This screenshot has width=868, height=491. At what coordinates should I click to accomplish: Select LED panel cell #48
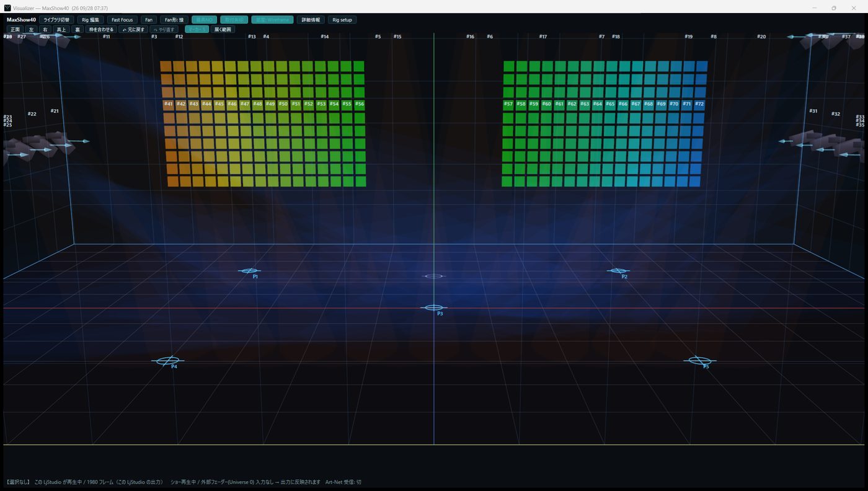[x=257, y=104]
